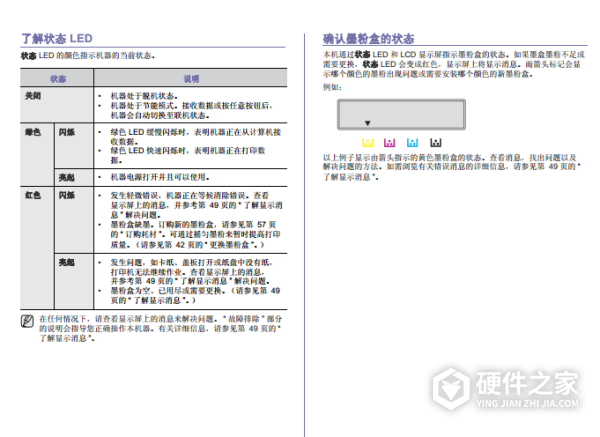Click the bullet starting "发生问题，如卡纸"
The image size is (600, 437).
pos(192,272)
